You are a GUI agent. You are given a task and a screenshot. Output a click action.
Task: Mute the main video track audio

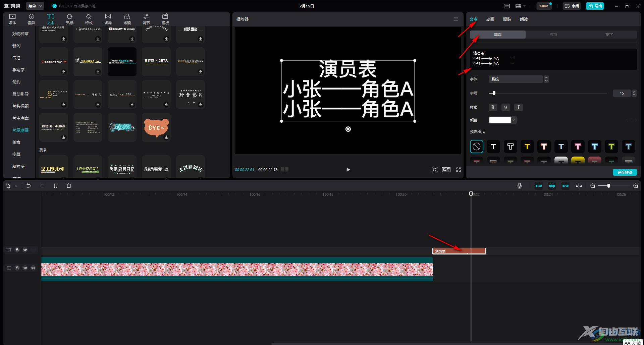[33, 268]
